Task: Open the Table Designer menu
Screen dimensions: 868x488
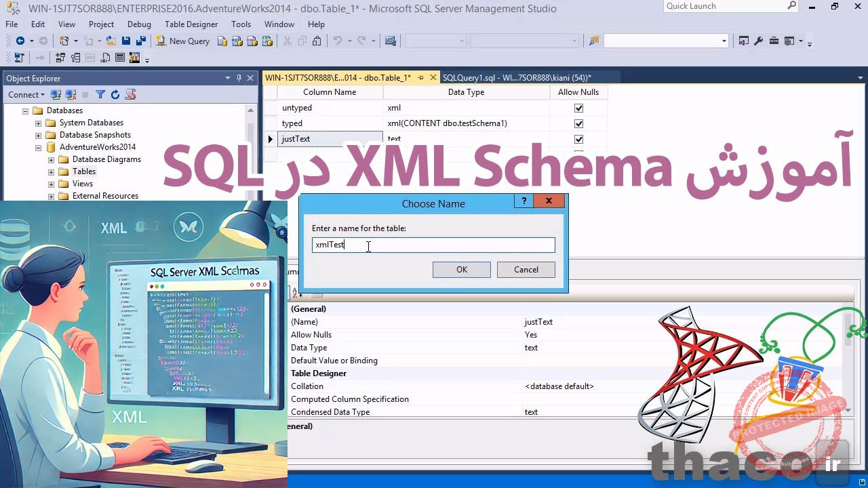Action: 191,24
